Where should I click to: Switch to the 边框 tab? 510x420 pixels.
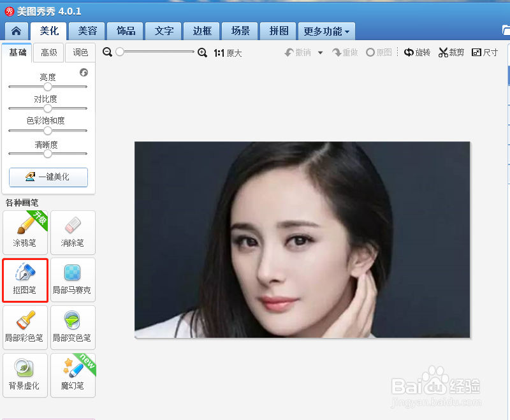202,31
